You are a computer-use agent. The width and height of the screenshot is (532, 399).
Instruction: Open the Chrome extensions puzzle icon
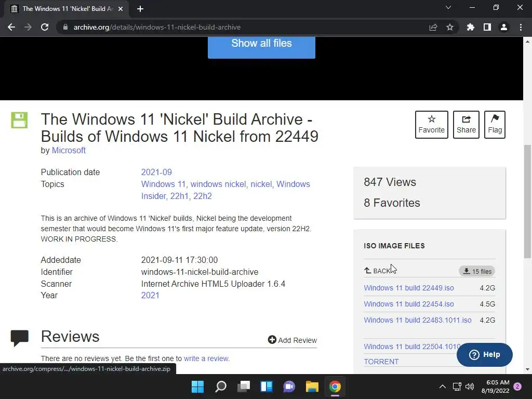click(471, 27)
